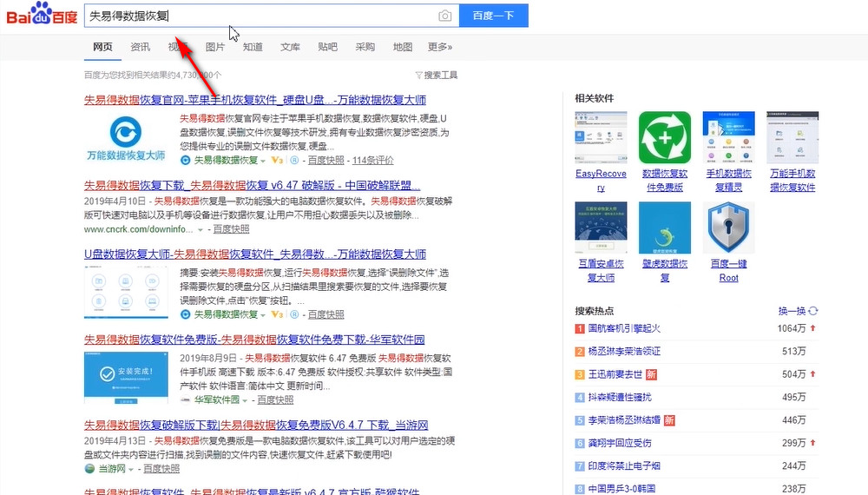Open 百度快照 of first result
Image resolution: width=868 pixels, height=495 pixels.
pos(326,160)
